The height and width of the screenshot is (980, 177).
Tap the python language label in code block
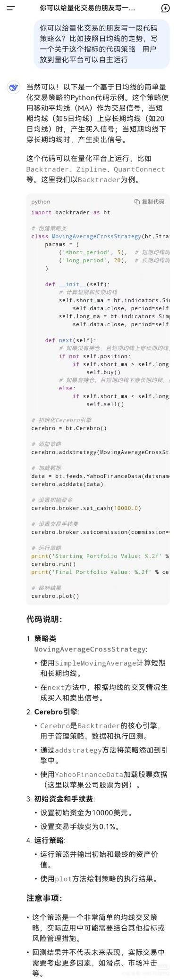point(41,201)
